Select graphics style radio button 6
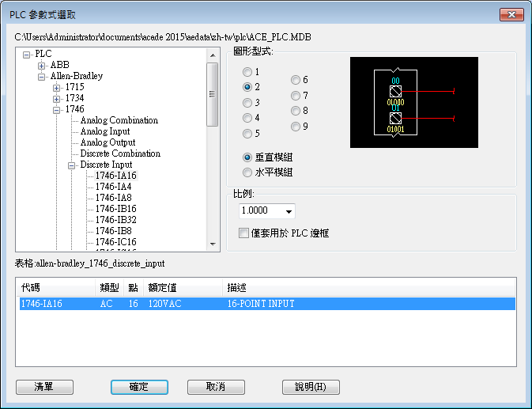 pyautogui.click(x=296, y=80)
